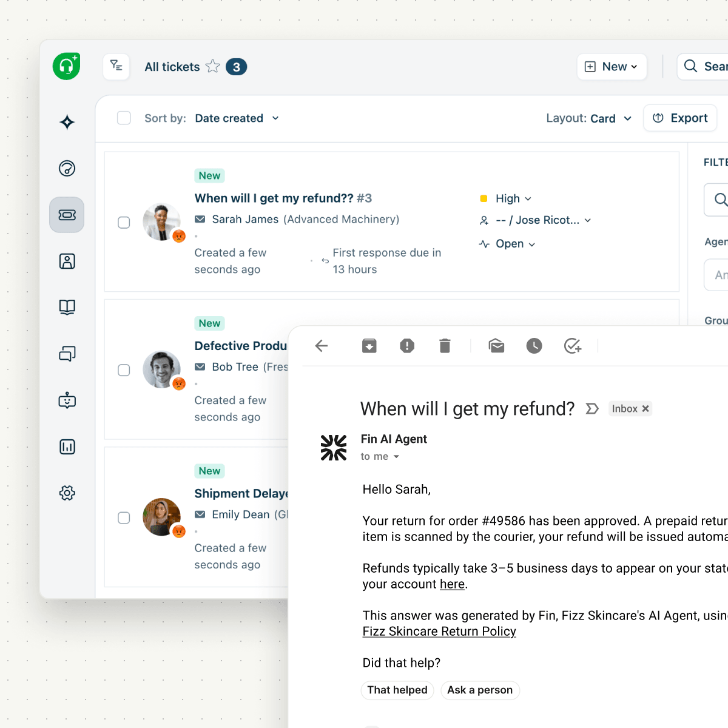Click the green Freshdesk headset logo

point(67,66)
